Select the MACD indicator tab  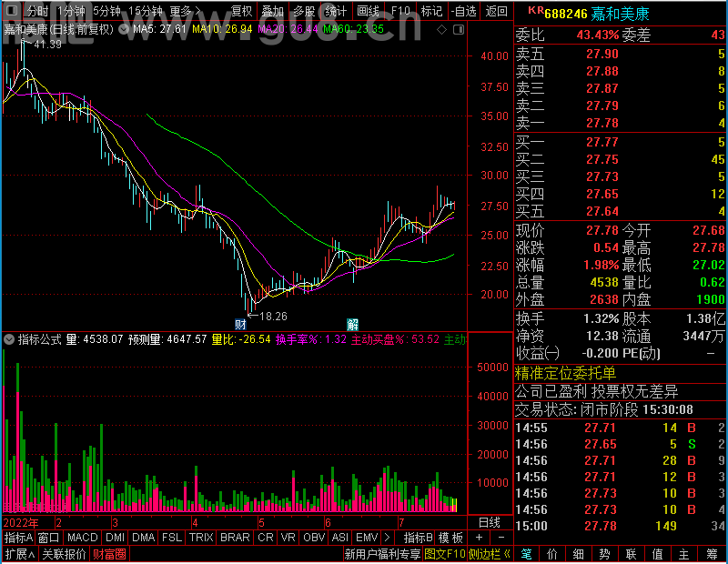(x=83, y=538)
